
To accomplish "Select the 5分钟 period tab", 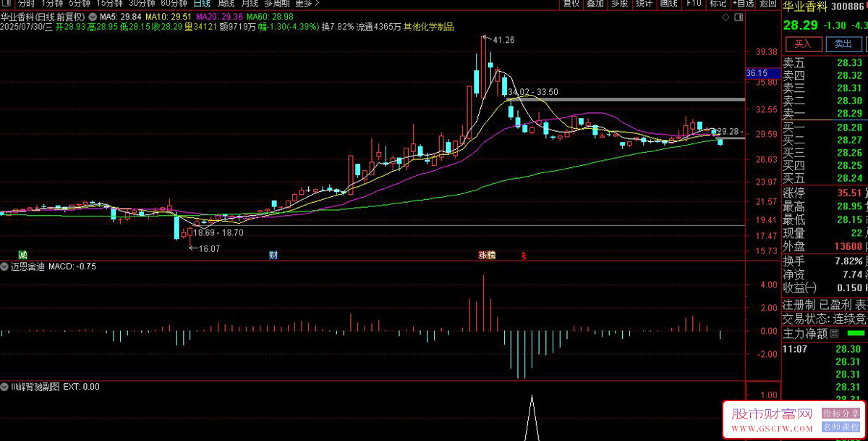I will (x=80, y=4).
